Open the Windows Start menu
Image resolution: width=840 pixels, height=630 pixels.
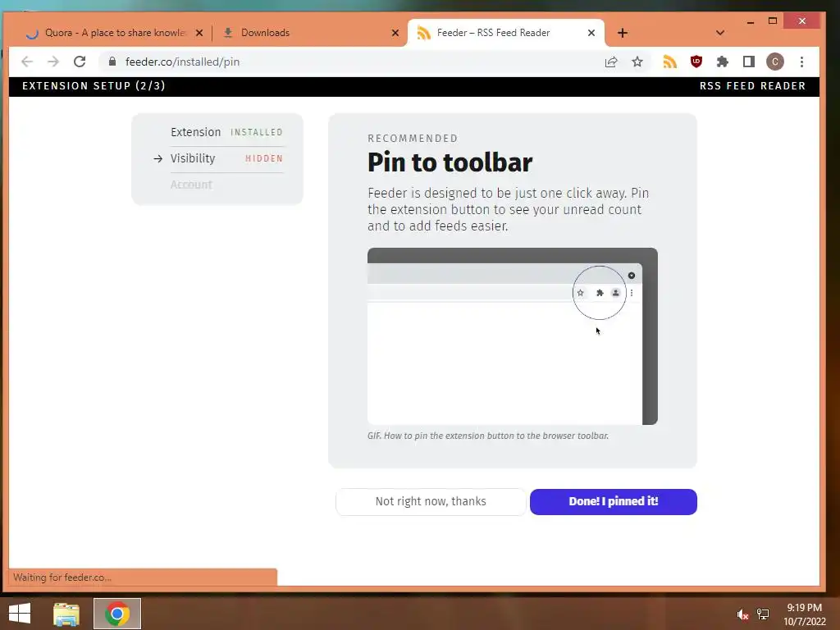coord(20,614)
